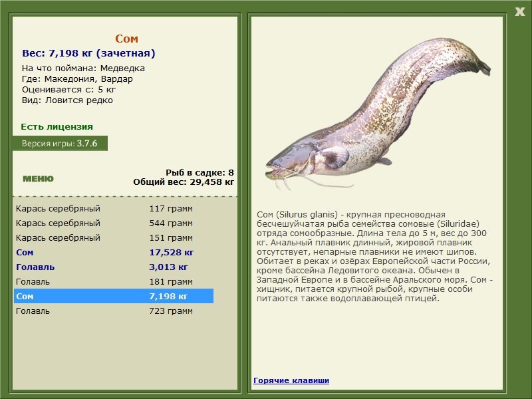Click the Общий вес 29,458 кг total
The height and width of the screenshot is (399, 532).
coord(184,182)
